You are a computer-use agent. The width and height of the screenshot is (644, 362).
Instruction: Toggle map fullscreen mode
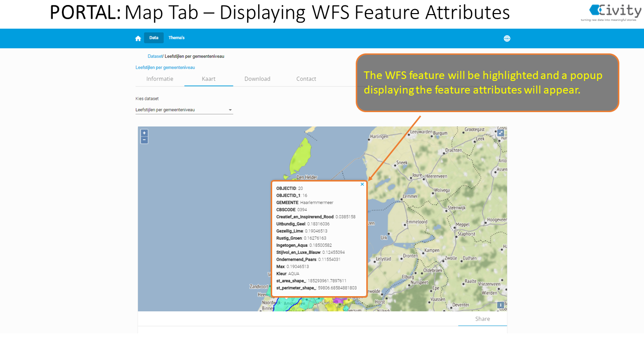point(500,133)
